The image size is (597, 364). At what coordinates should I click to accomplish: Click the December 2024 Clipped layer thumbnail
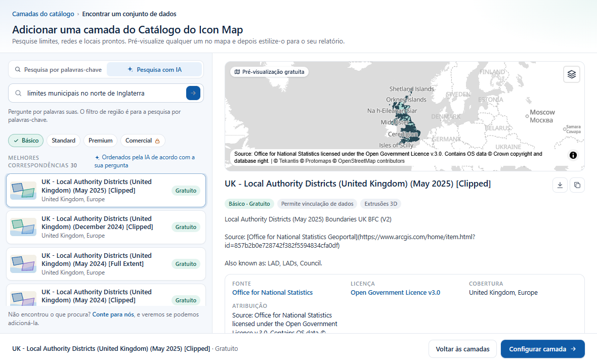pos(24,227)
